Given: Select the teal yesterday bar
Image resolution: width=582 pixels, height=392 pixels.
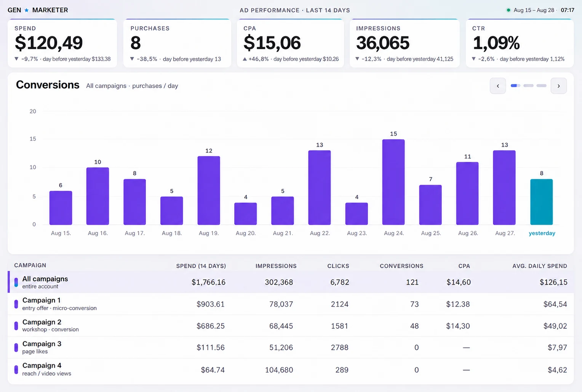Looking at the screenshot, I should point(542,202).
